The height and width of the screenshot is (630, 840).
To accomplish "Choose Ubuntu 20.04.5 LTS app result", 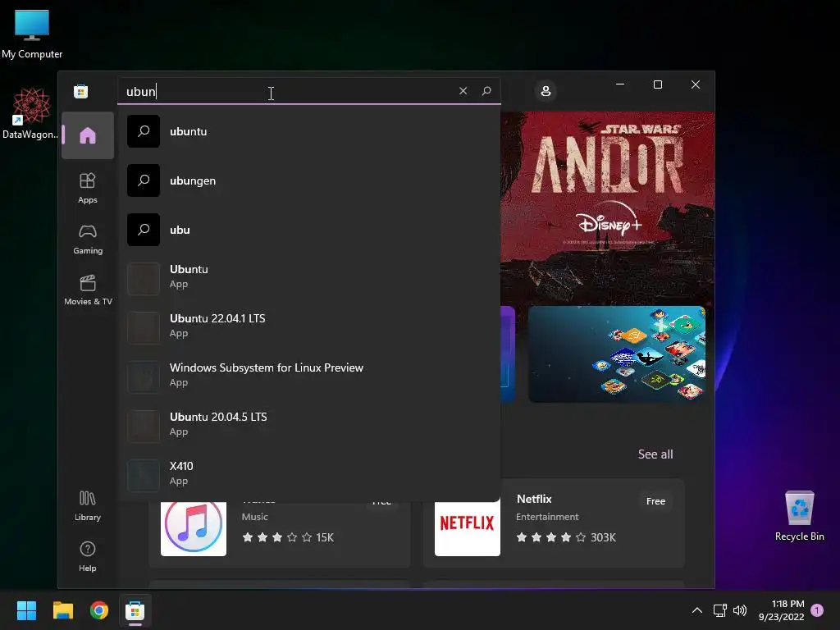I will click(309, 427).
